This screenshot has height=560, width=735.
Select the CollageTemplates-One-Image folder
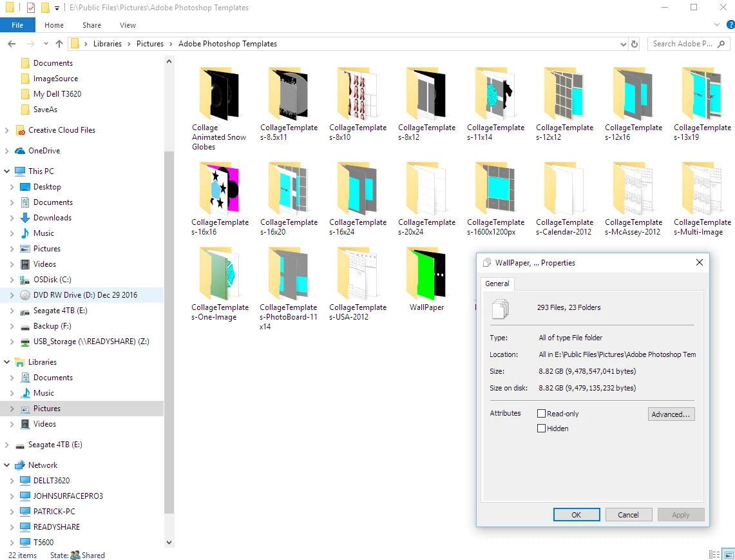(220, 284)
